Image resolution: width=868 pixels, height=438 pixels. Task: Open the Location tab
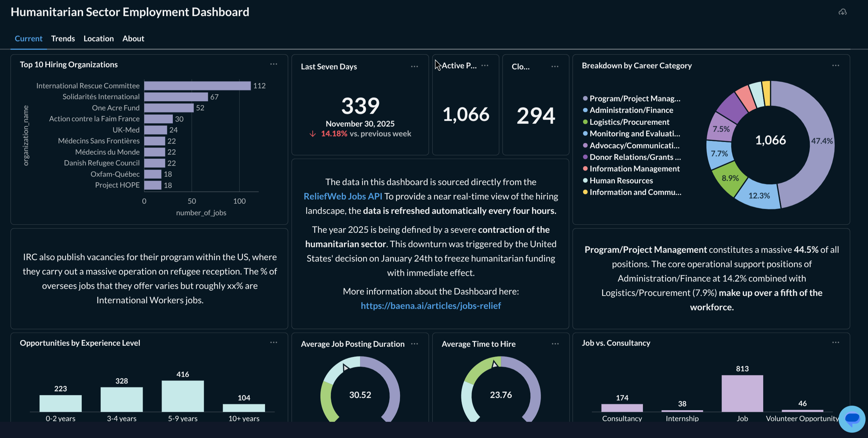99,39
